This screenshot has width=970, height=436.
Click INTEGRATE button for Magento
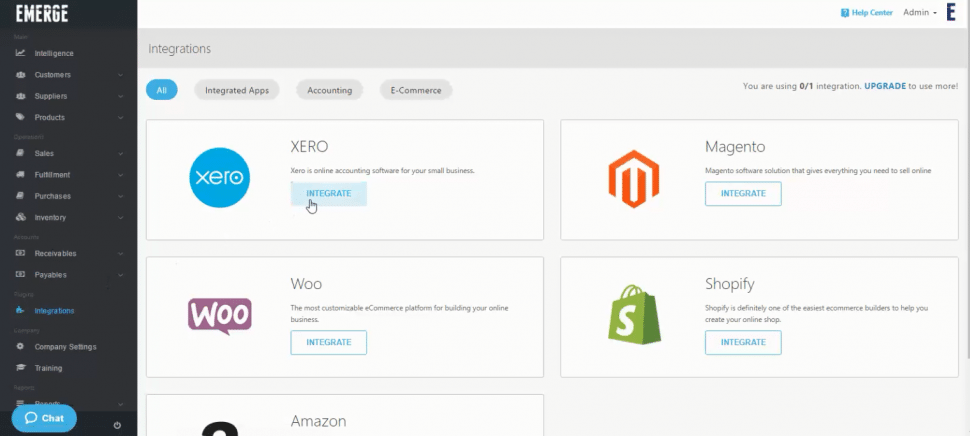[743, 194]
